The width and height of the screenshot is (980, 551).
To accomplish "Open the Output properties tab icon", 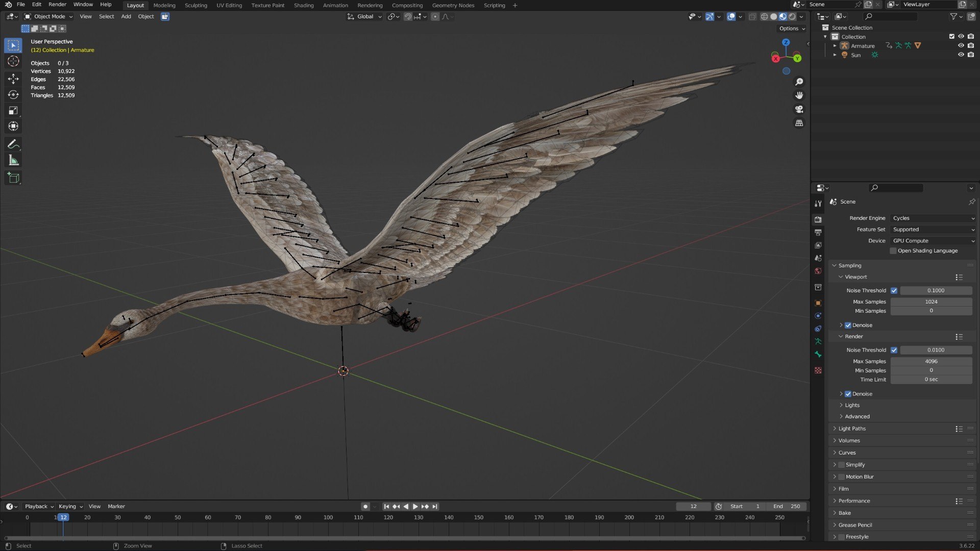I will click(818, 233).
